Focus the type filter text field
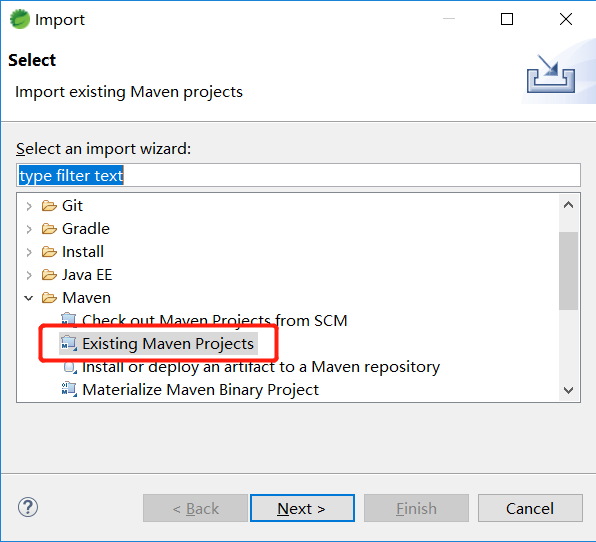 click(x=298, y=175)
